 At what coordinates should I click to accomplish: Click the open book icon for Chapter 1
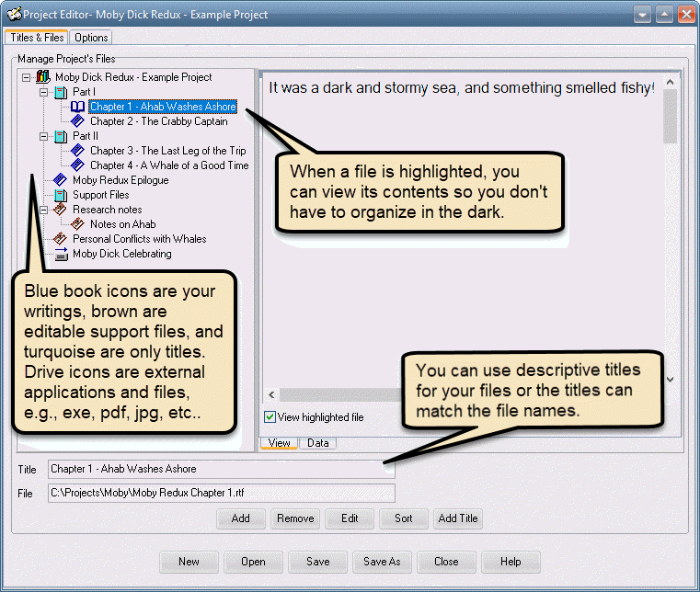coord(78,107)
